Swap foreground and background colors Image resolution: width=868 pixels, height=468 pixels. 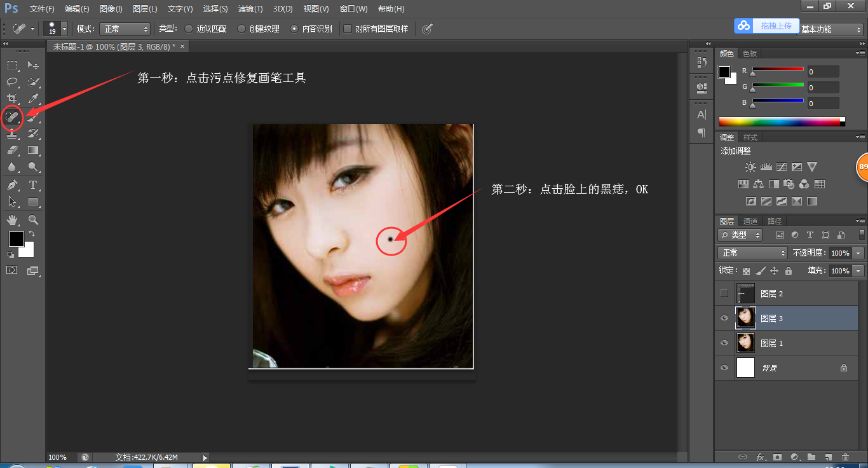32,234
